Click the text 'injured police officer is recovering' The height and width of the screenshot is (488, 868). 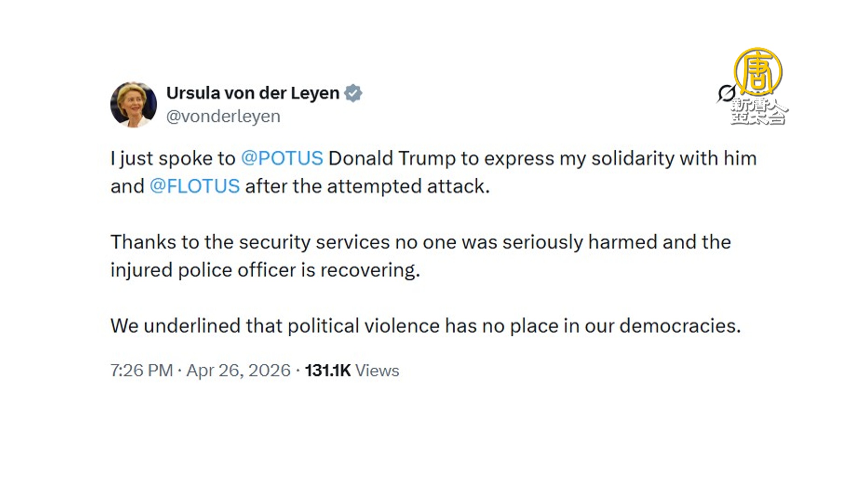click(x=265, y=270)
